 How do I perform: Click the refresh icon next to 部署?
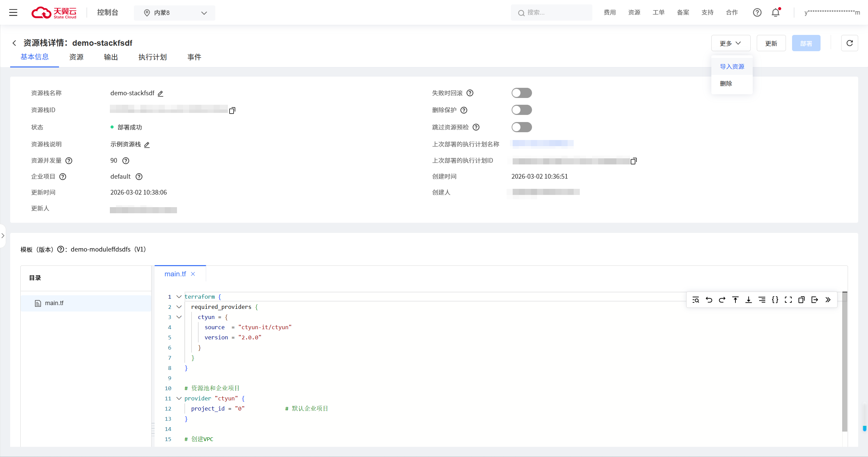click(849, 43)
